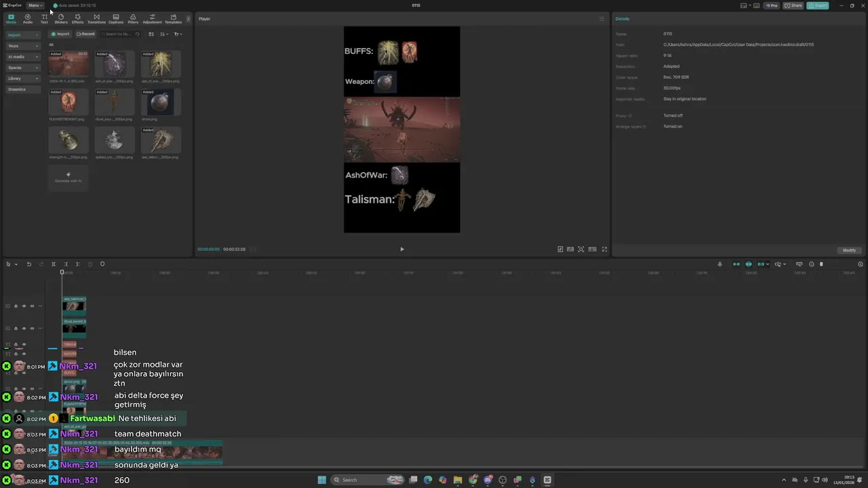The image size is (868, 488).
Task: Open the Dreamina section
Action: (24, 89)
